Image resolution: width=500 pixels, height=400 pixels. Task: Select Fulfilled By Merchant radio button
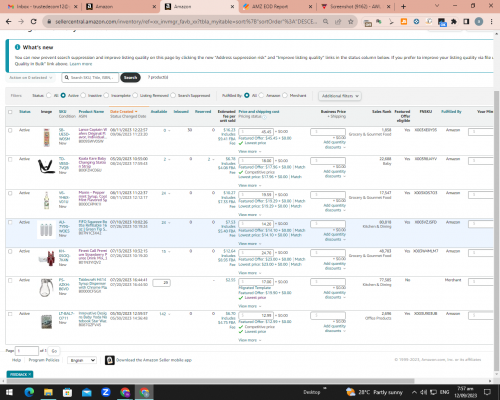pyautogui.click(x=285, y=95)
